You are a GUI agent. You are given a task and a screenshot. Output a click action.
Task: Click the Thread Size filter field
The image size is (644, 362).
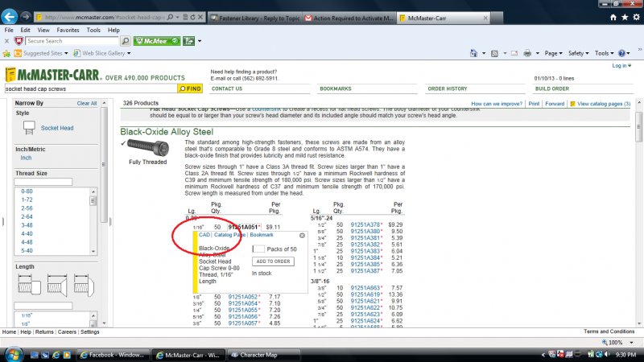coord(43,182)
